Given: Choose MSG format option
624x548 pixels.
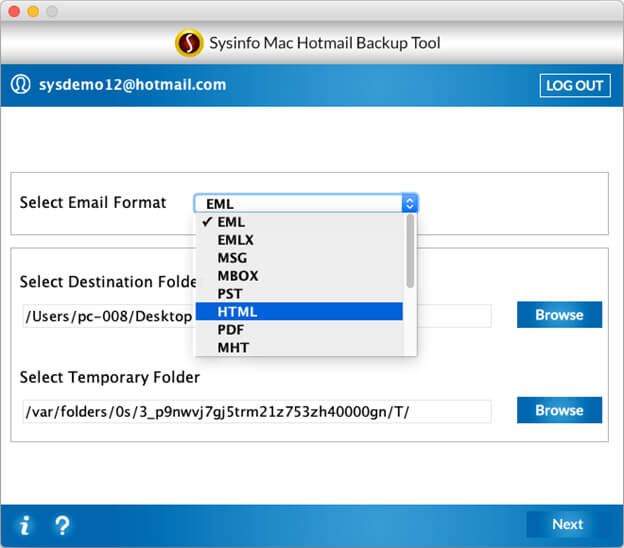Looking at the screenshot, I should pos(299,257).
